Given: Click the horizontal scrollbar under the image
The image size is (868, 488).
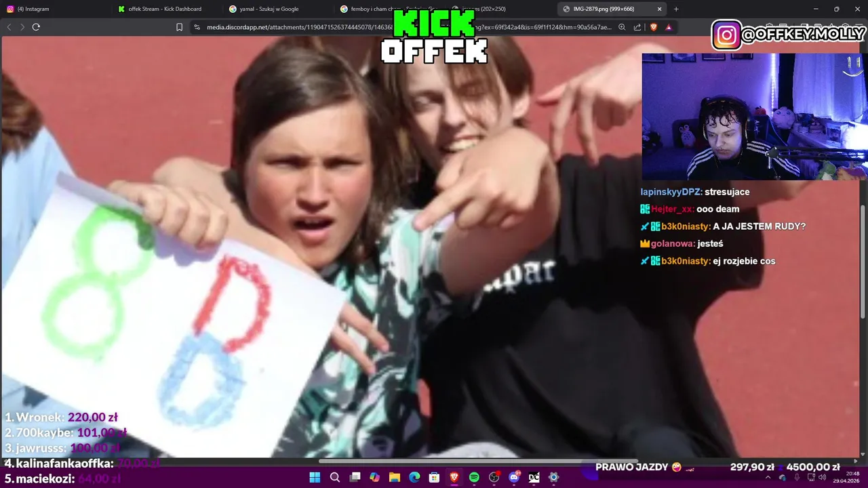Looking at the screenshot, I should [x=478, y=461].
